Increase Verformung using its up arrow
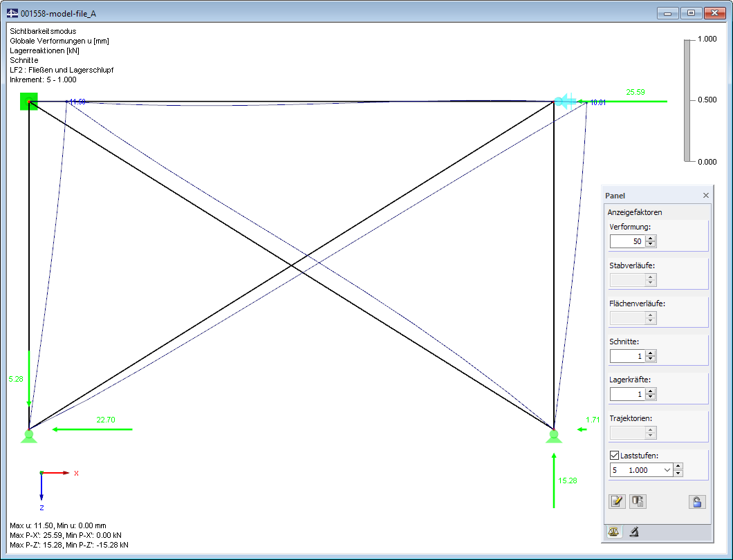Screen dimensions: 733x560 point(651,238)
